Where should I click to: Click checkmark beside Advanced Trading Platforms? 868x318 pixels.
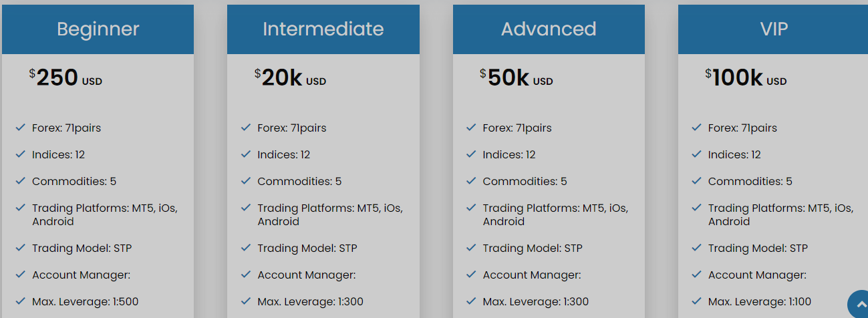click(x=471, y=208)
